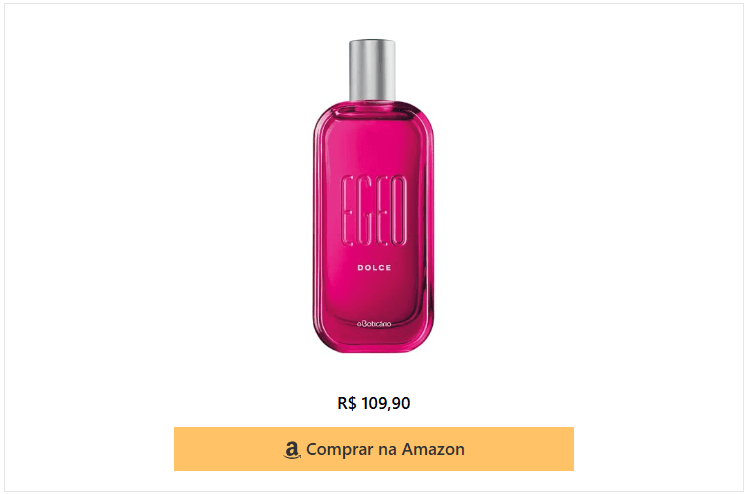Click the letter O at end of EGEO

click(x=399, y=211)
